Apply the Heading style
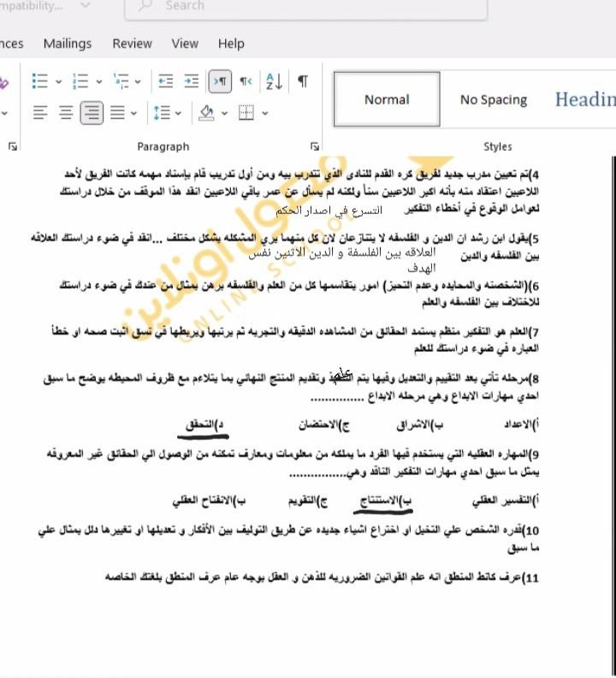This screenshot has width=616, height=678. coord(585,99)
